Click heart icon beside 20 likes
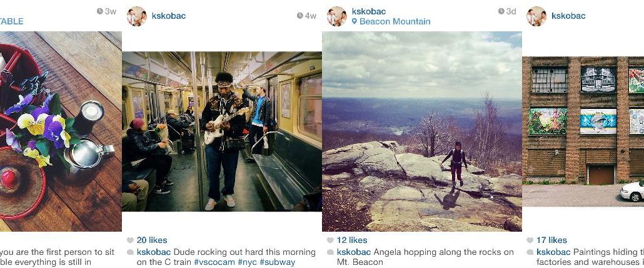Image resolution: width=644 pixels, height=268 pixels. (x=130, y=240)
